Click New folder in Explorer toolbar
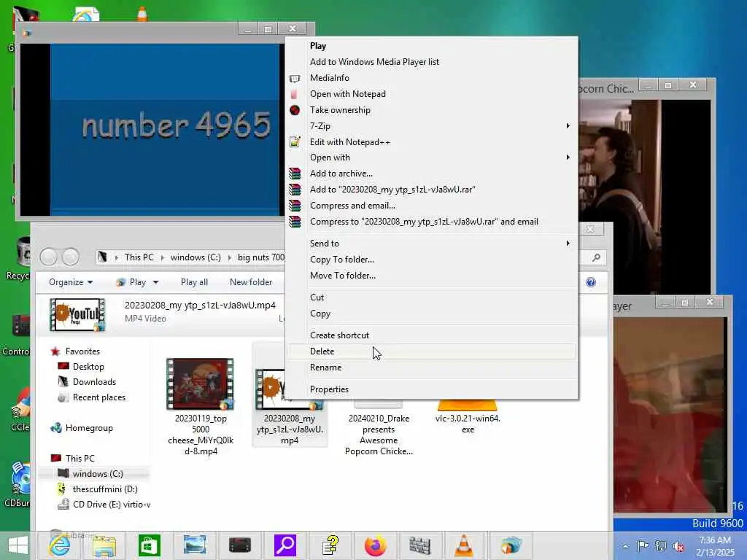 click(251, 282)
